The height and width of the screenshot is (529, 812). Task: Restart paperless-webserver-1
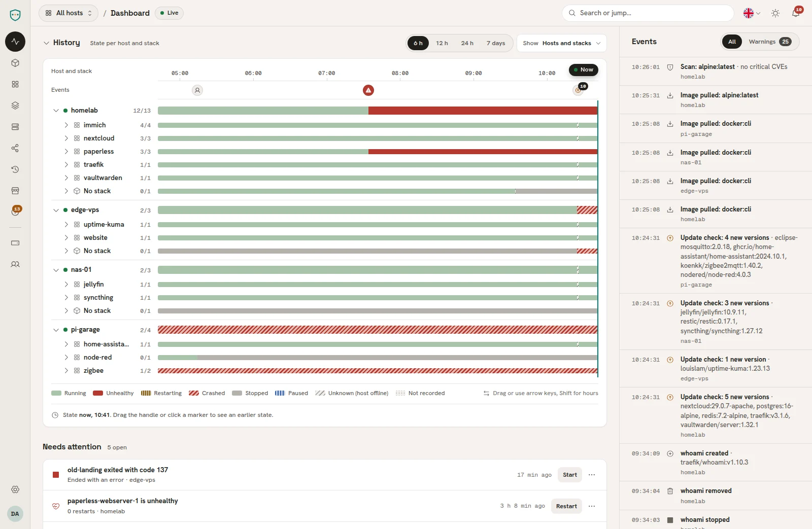click(566, 506)
